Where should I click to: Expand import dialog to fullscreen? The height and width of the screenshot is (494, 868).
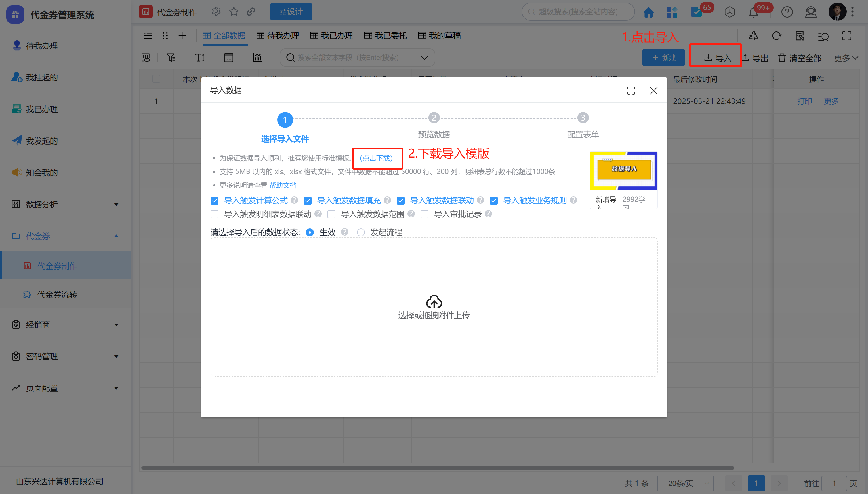[630, 91]
